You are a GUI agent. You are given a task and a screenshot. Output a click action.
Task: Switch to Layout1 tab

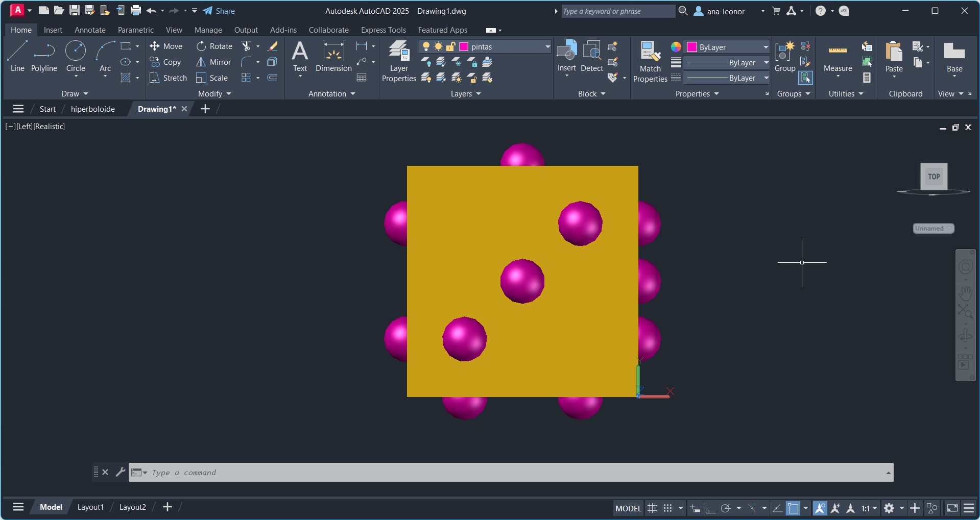coord(90,507)
